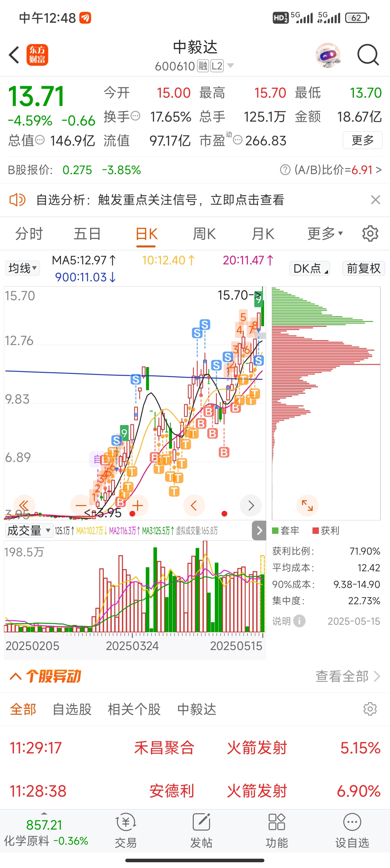Move chart right with arrow icon
390x868 pixels.
(251, 505)
